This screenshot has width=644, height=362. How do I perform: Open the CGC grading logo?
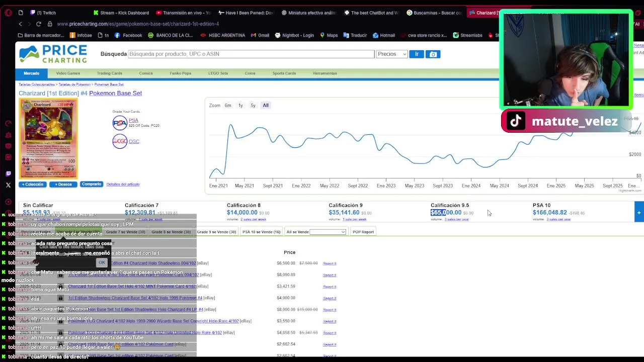pos(120,141)
